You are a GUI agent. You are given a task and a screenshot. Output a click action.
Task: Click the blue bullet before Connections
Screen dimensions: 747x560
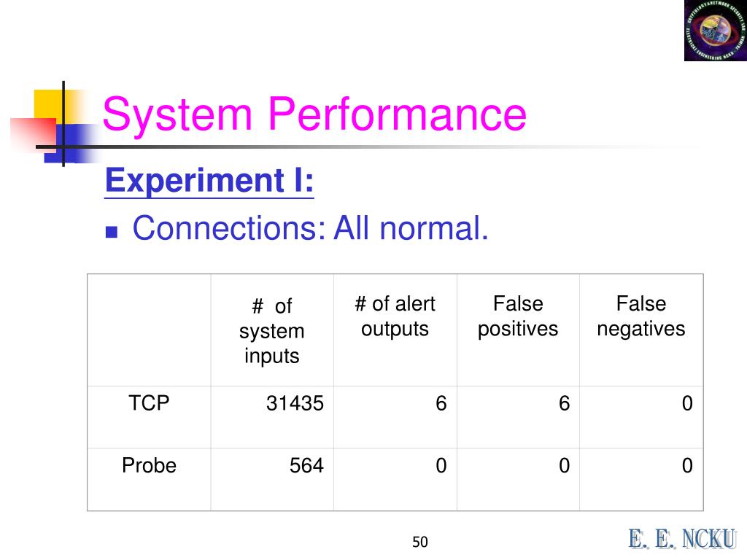112,232
